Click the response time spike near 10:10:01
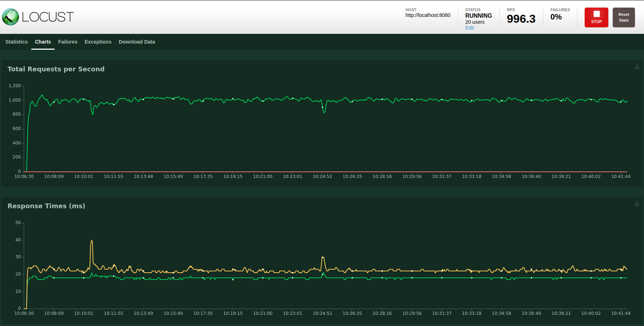Screen dimensions: 644x326 click(92, 241)
